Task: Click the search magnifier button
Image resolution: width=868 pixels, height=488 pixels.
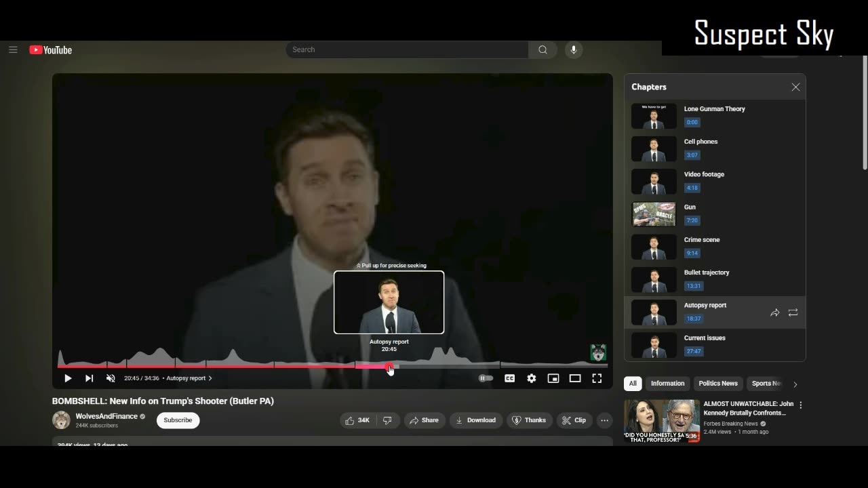Action: [542, 49]
